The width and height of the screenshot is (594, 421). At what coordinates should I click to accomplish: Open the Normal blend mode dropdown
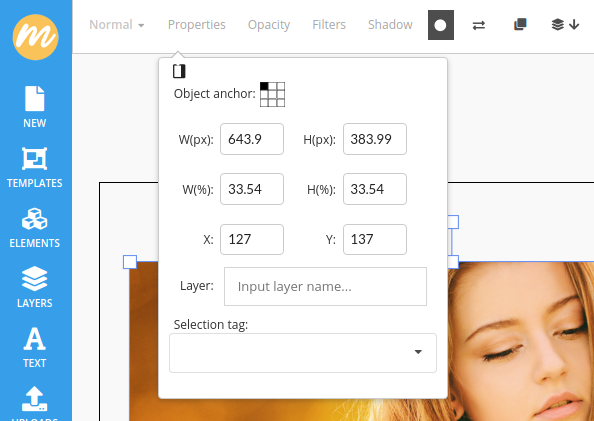pos(117,25)
